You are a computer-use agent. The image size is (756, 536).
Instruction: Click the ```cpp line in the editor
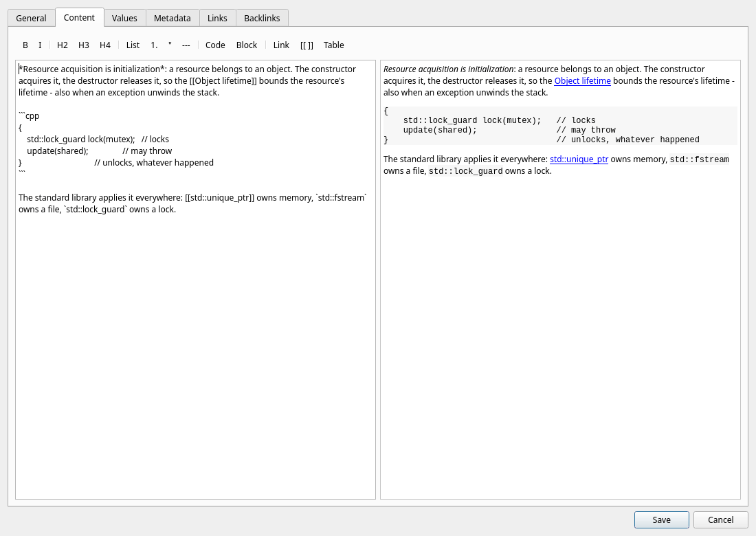(29, 115)
